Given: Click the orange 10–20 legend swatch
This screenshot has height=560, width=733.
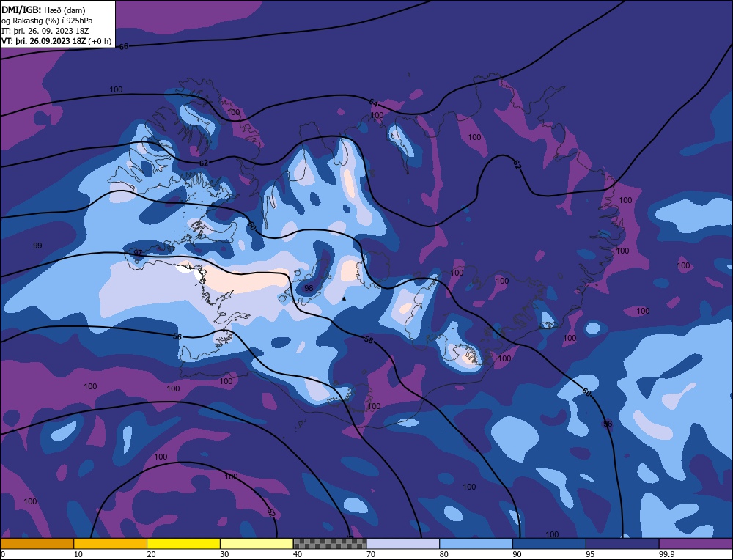Looking at the screenshot, I should 111,543.
